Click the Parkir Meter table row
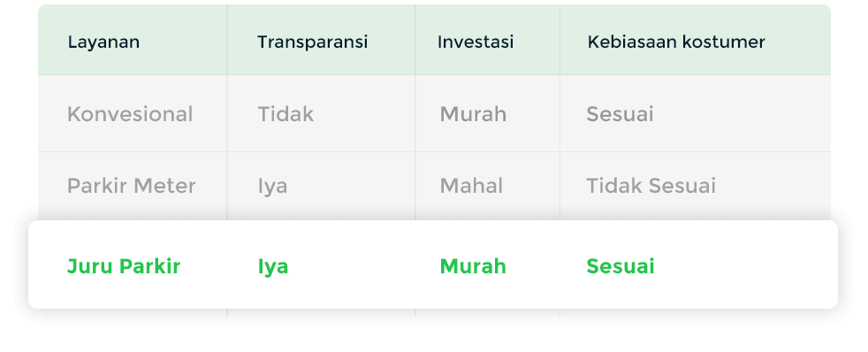This screenshot has width=868, height=352. tap(434, 186)
